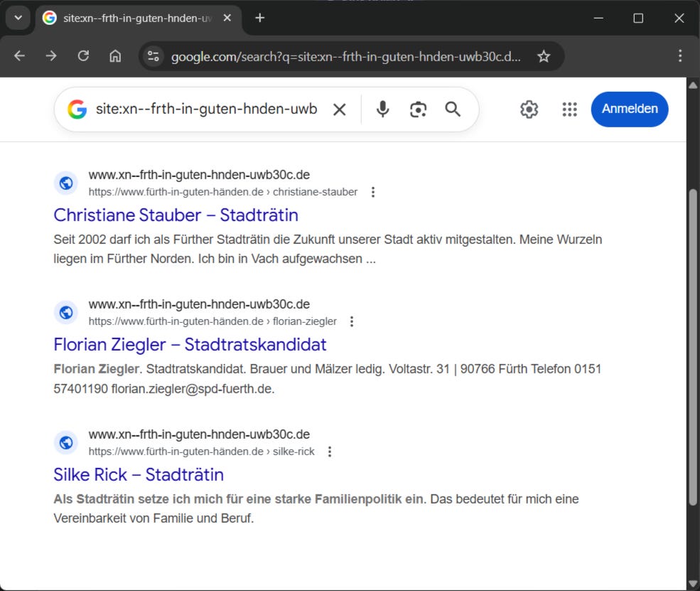Open the Chrome three-dot menu
This screenshot has height=591, width=700.
pos(680,56)
